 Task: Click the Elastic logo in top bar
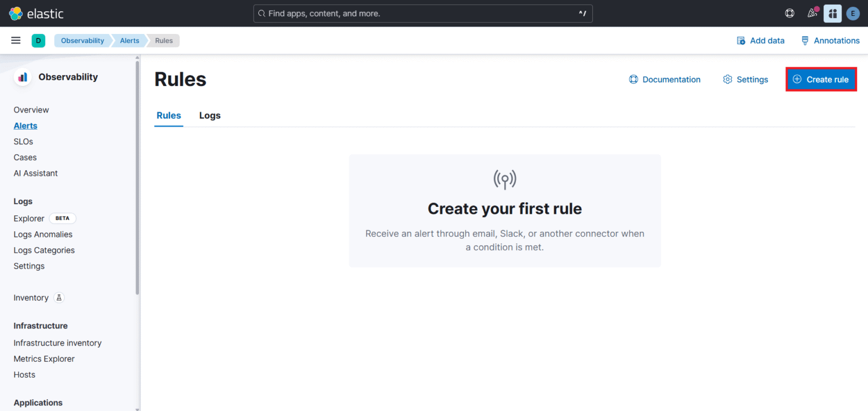pyautogui.click(x=16, y=13)
